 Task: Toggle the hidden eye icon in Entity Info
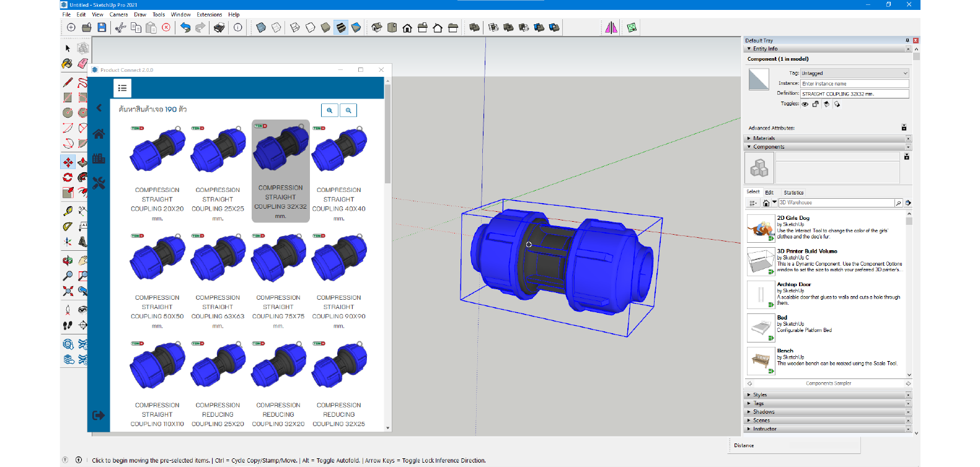pos(805,104)
